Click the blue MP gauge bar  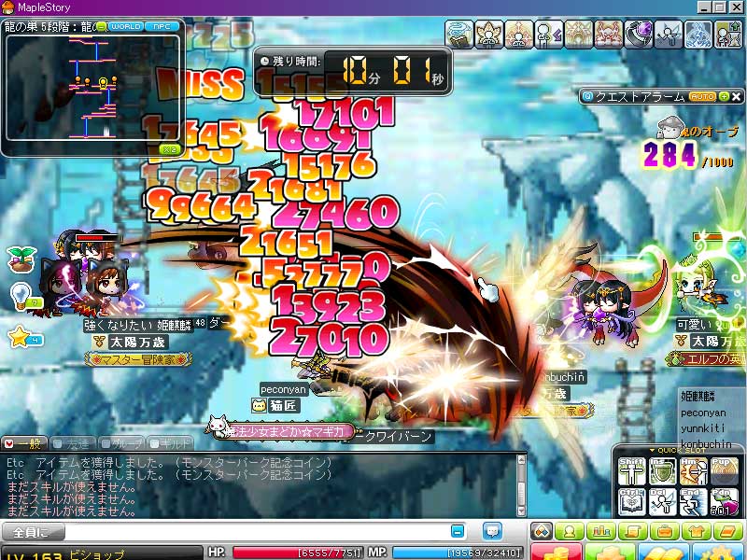(x=457, y=553)
